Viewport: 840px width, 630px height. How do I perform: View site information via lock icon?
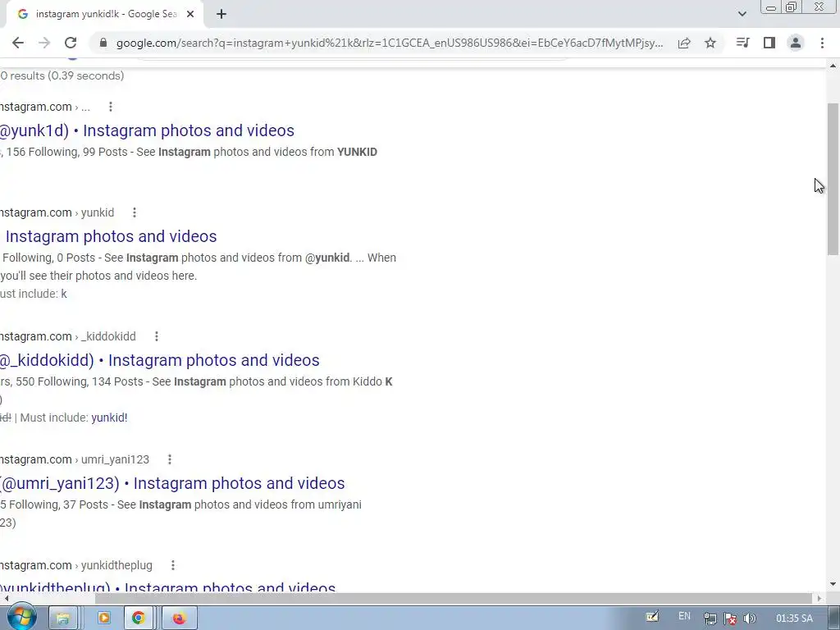pos(103,43)
